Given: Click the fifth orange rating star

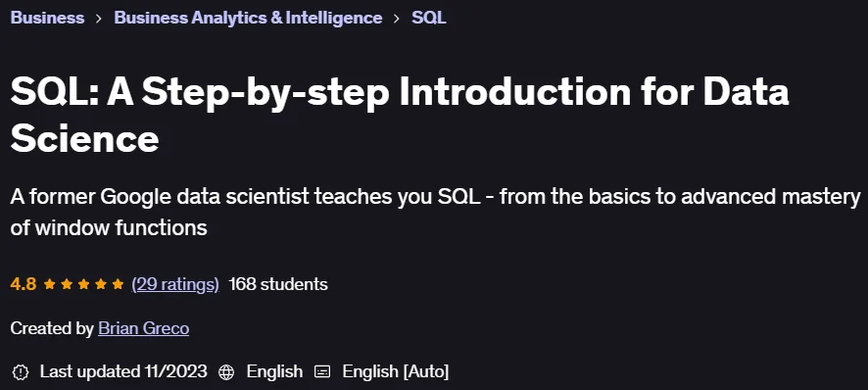Looking at the screenshot, I should coord(118,284).
